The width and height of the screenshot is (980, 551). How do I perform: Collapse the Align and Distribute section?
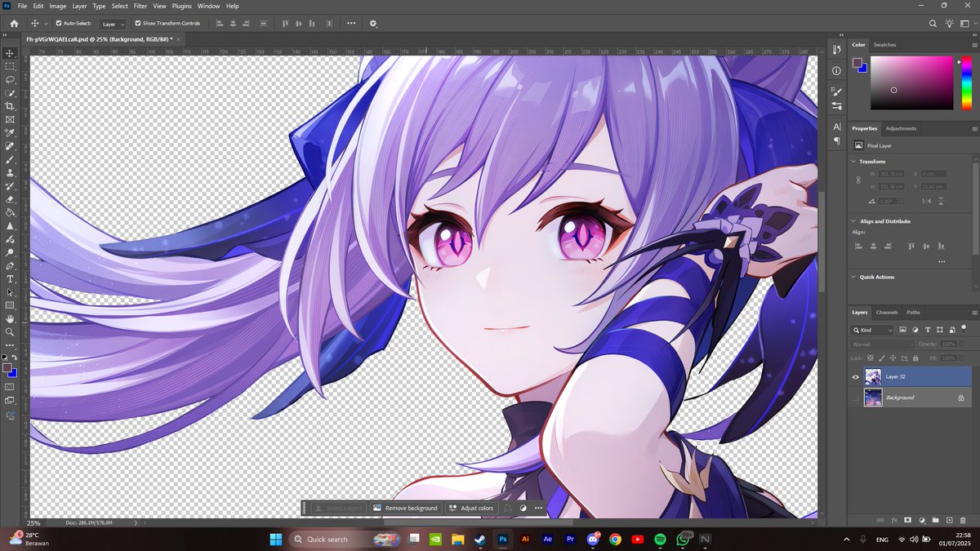tap(854, 221)
